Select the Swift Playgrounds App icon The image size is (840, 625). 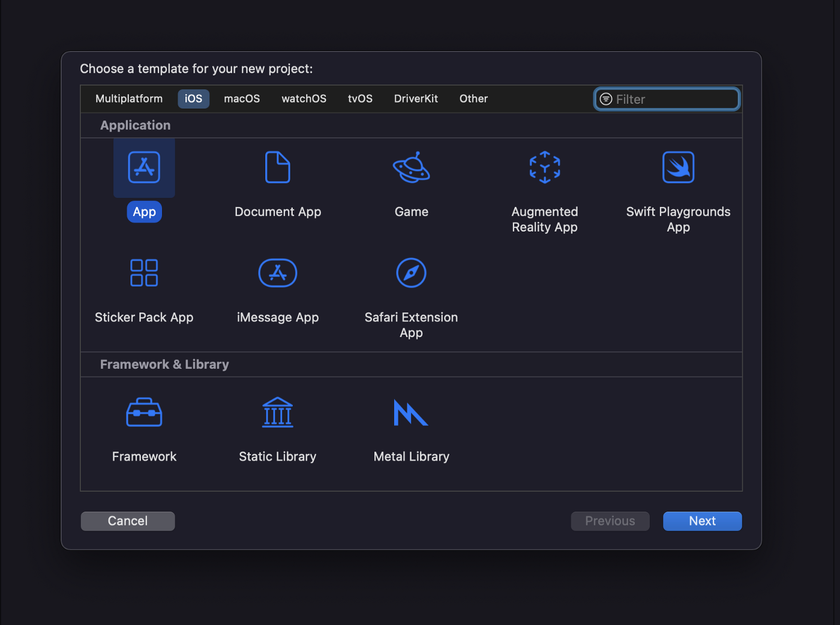pos(679,167)
